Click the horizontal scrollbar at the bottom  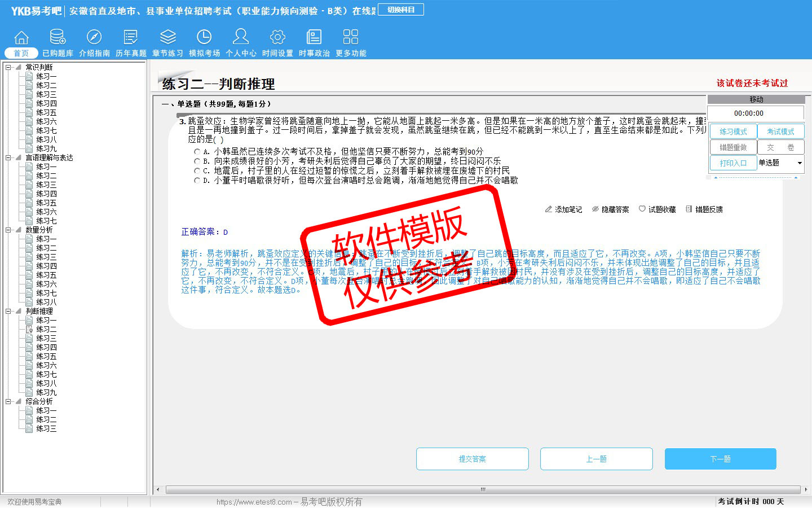click(x=482, y=489)
